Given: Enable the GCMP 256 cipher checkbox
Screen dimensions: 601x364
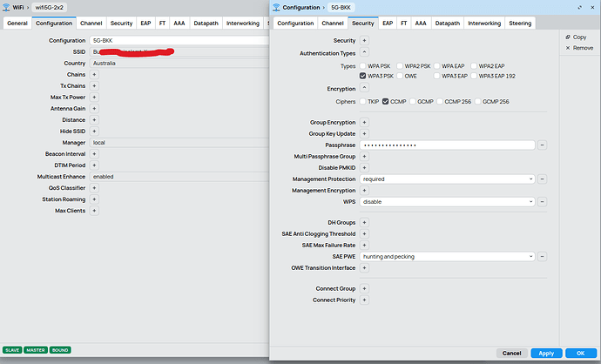Looking at the screenshot, I should [477, 102].
